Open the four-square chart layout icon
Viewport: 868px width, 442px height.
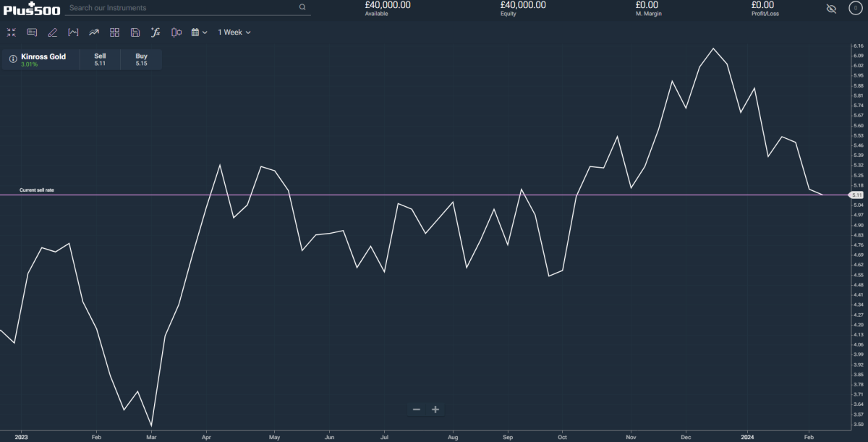tap(114, 33)
